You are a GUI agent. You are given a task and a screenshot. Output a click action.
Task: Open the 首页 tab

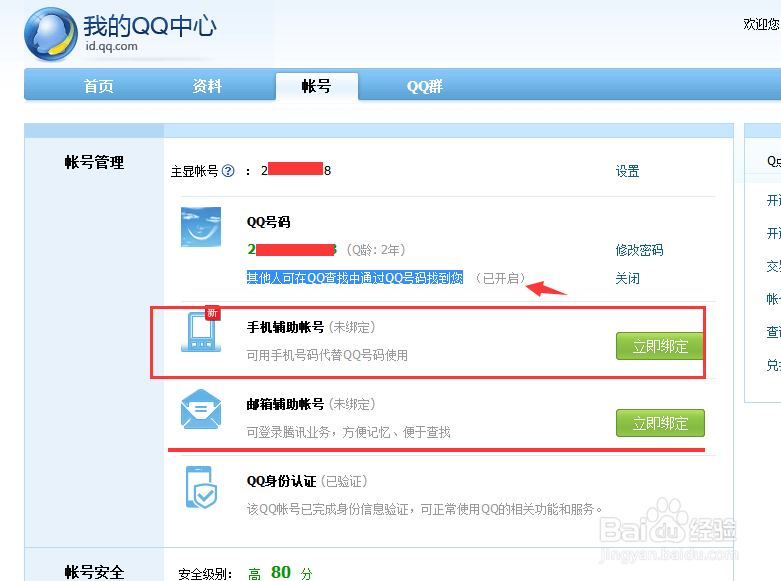coord(99,86)
